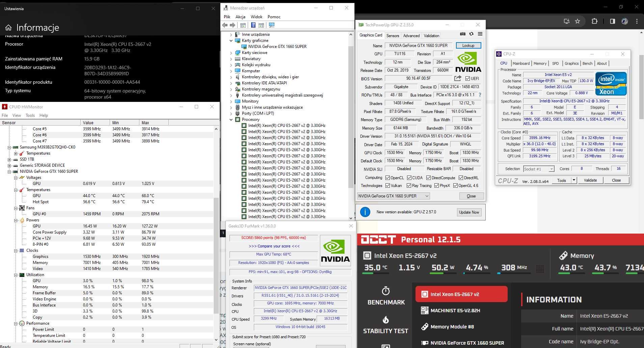Image resolution: width=644 pixels, height=348 pixels.
Task: Click the Screen name input field in FurMark
Action: [251, 347]
